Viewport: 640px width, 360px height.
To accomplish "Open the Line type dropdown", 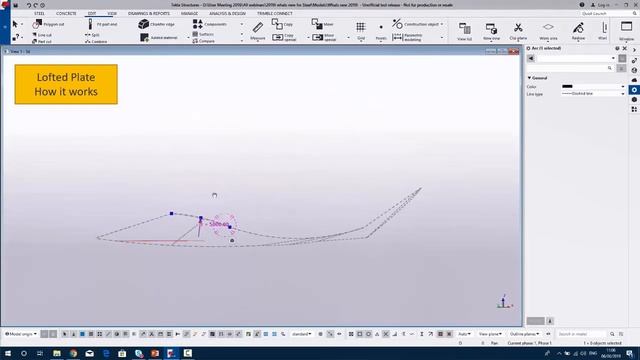I will 623,93.
